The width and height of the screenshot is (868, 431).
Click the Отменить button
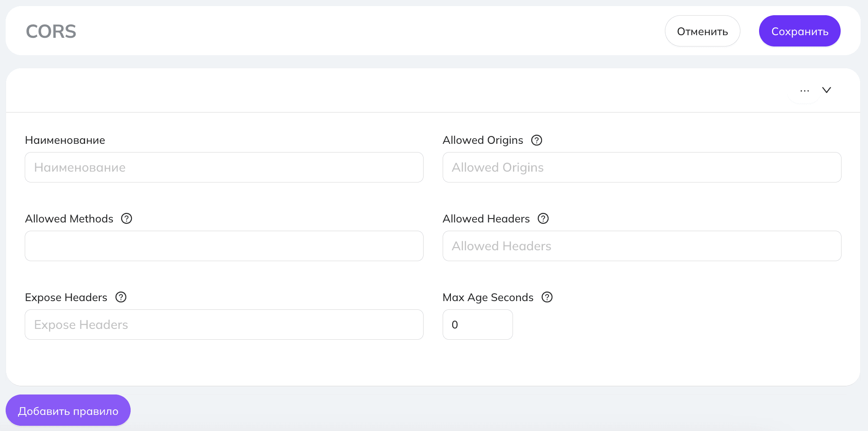coord(703,31)
